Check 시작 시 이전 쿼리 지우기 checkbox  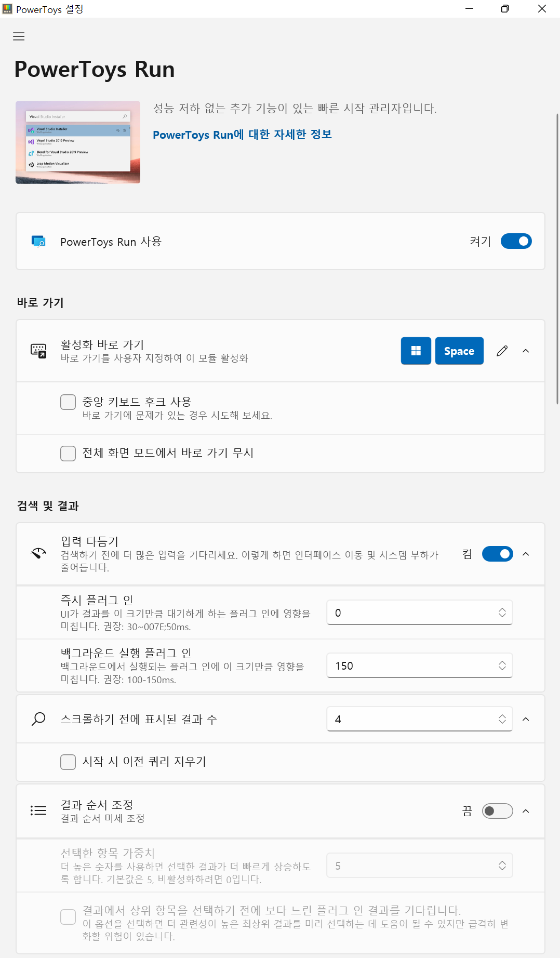[68, 762]
